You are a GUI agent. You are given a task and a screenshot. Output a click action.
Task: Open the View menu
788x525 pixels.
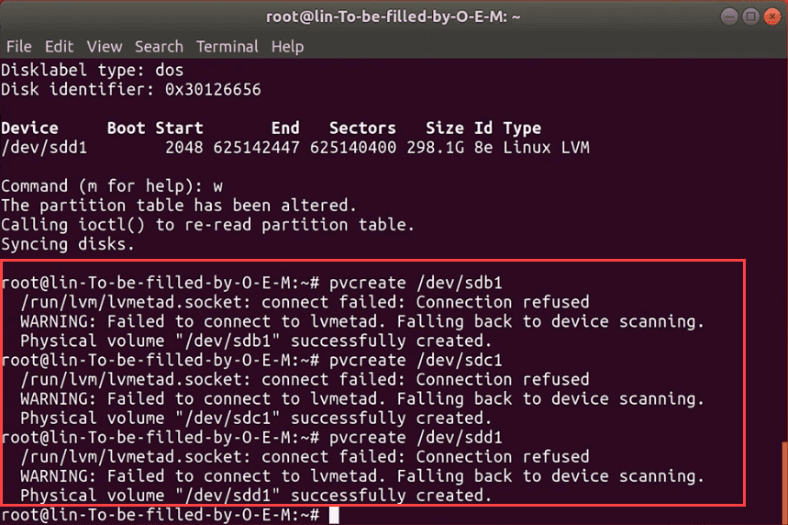pos(104,47)
